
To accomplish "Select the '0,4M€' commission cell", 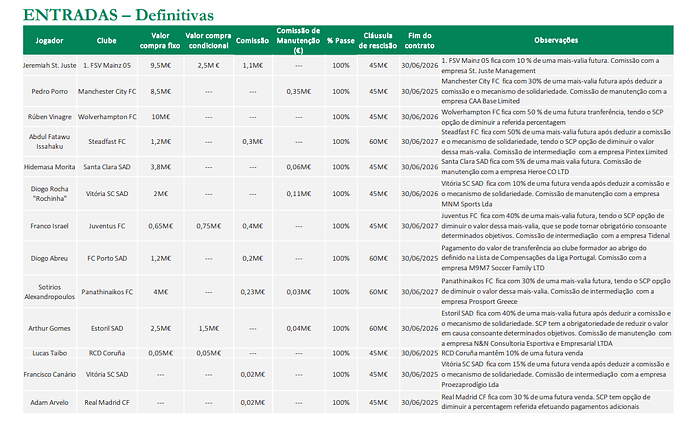I will click(x=253, y=226).
